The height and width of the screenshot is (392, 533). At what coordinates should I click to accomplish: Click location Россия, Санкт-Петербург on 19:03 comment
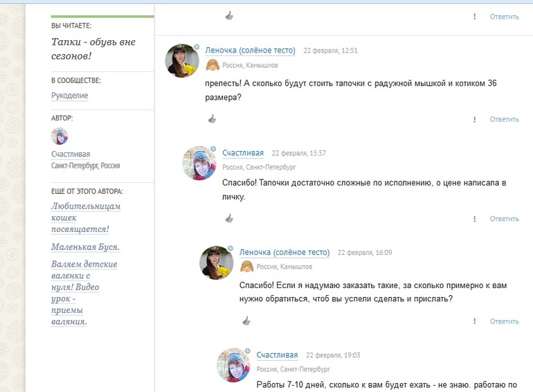[293, 369]
